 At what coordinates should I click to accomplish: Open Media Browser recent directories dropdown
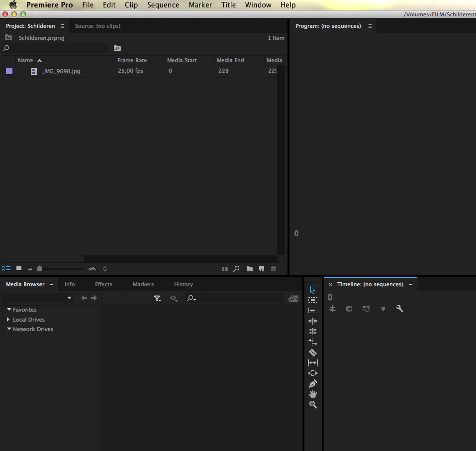pos(70,298)
